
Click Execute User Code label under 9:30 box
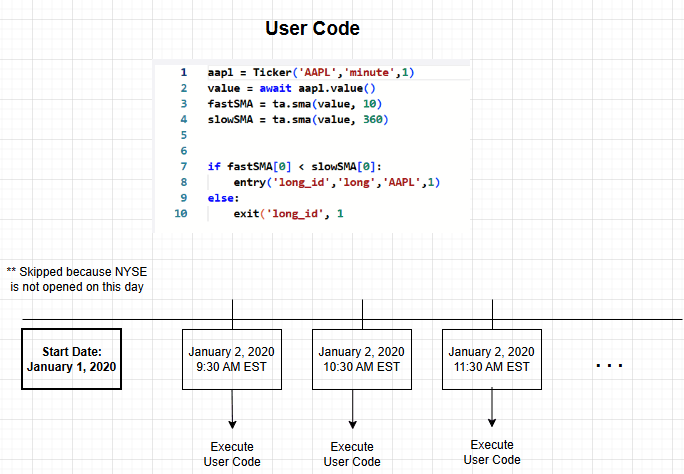(232, 454)
